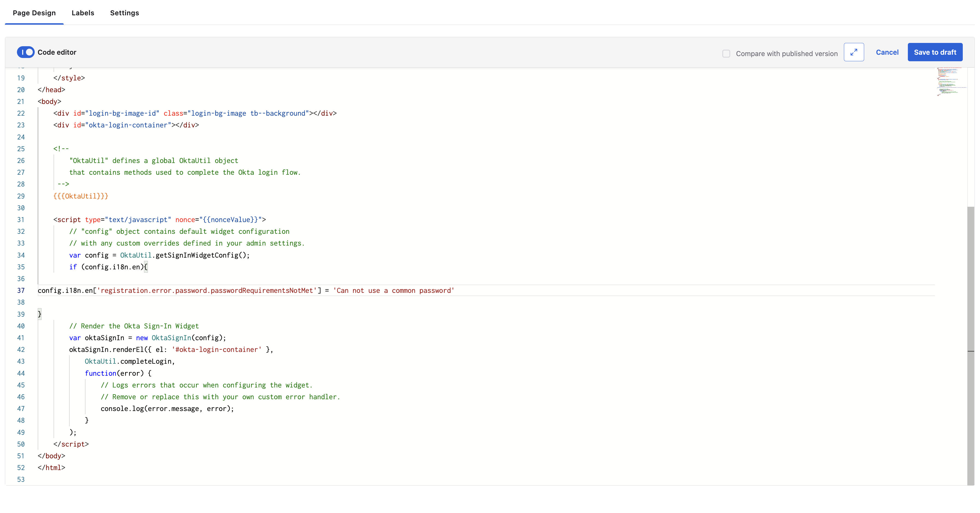Click the '#okta-login-container' selector string

coord(216,350)
